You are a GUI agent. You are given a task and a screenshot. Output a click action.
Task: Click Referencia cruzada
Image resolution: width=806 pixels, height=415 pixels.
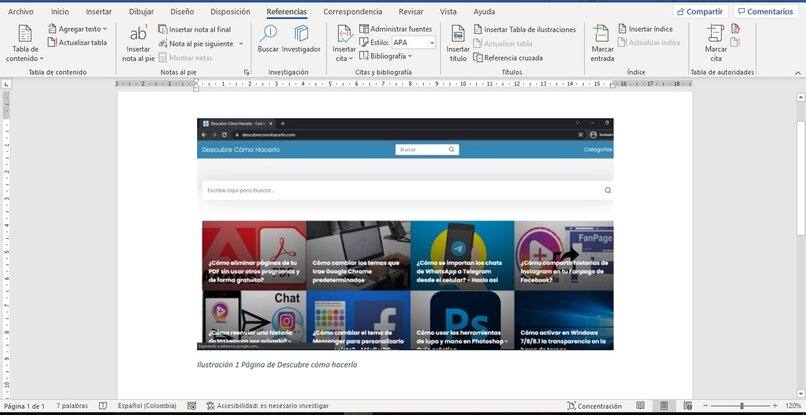pos(508,58)
